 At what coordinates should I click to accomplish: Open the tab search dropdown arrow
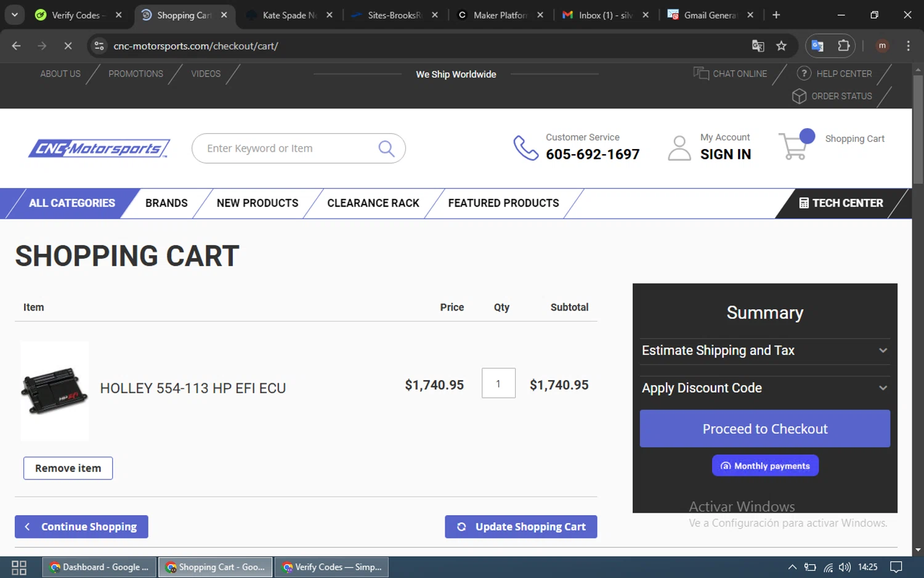click(x=14, y=15)
